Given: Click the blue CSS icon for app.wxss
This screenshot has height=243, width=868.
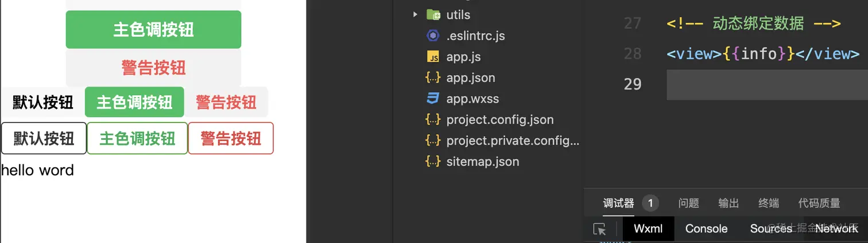Looking at the screenshot, I should pos(433,99).
